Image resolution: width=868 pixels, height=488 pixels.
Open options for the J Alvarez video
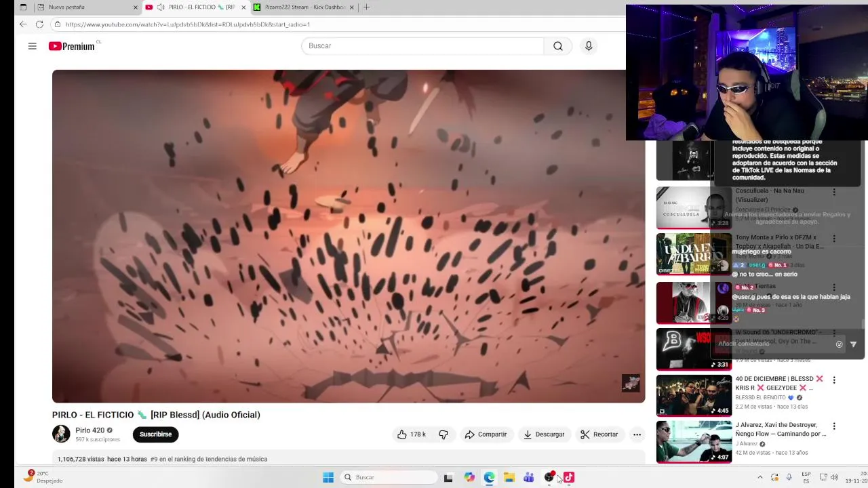834,426
